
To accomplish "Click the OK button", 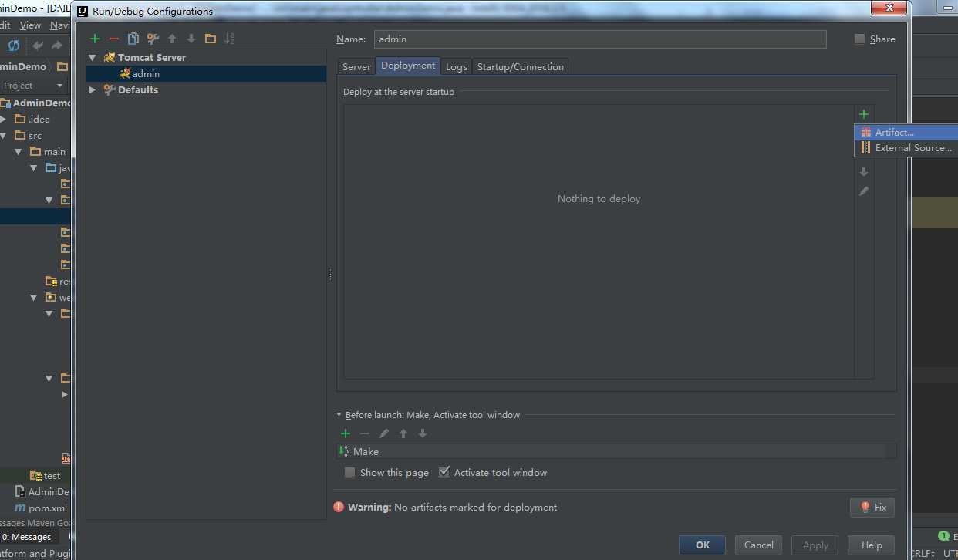I will (x=702, y=545).
